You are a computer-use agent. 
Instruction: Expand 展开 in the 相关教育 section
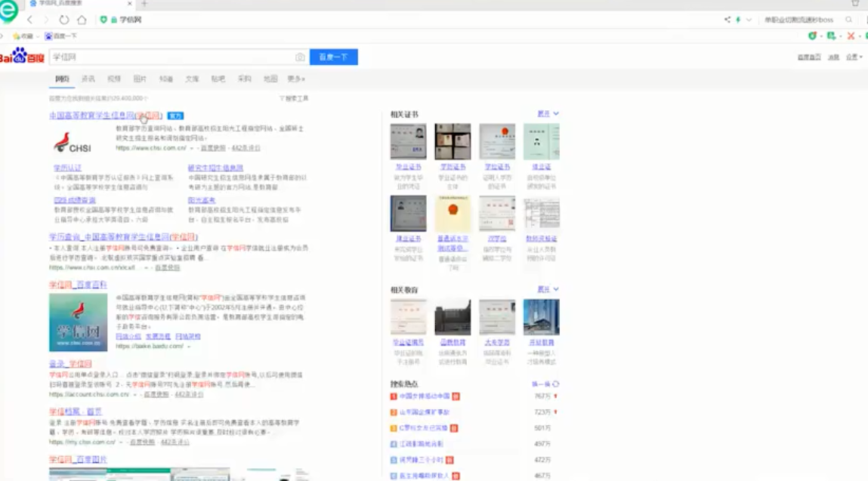(x=548, y=289)
